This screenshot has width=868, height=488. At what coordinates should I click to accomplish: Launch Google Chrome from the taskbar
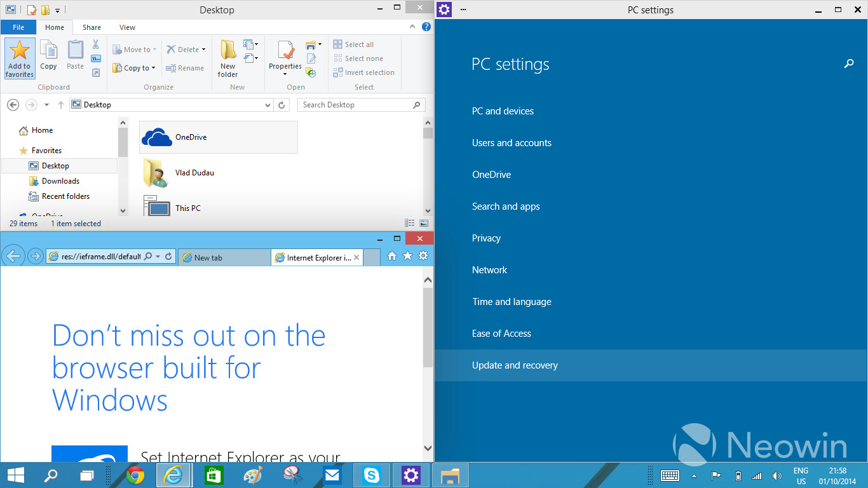(x=135, y=475)
